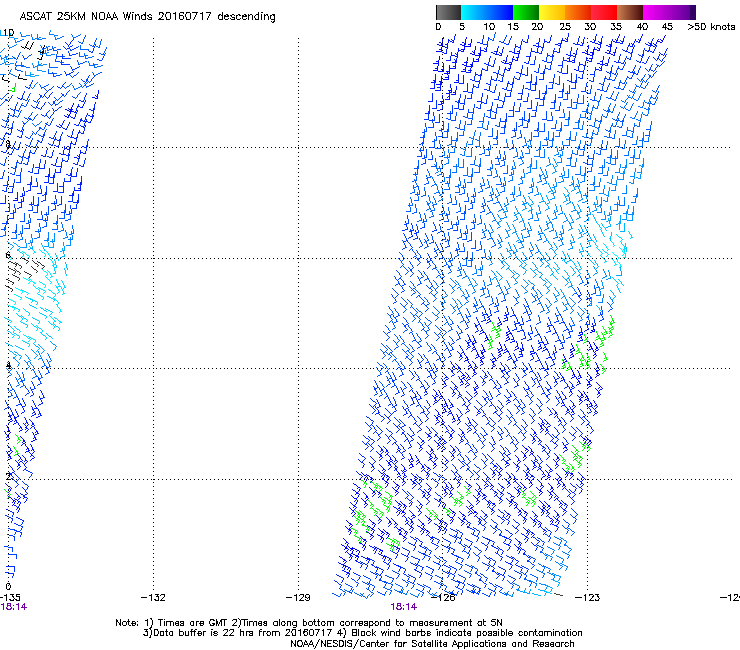This screenshot has width=740, height=650.
Task: Pick the brown 35-40 knots legend swatch
Action: [630, 12]
